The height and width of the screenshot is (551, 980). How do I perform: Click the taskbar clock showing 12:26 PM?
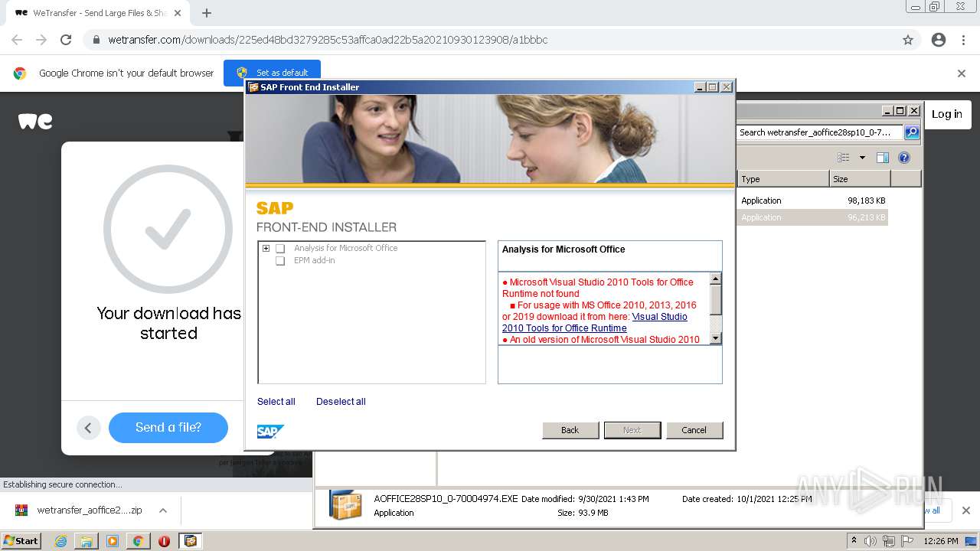(941, 541)
